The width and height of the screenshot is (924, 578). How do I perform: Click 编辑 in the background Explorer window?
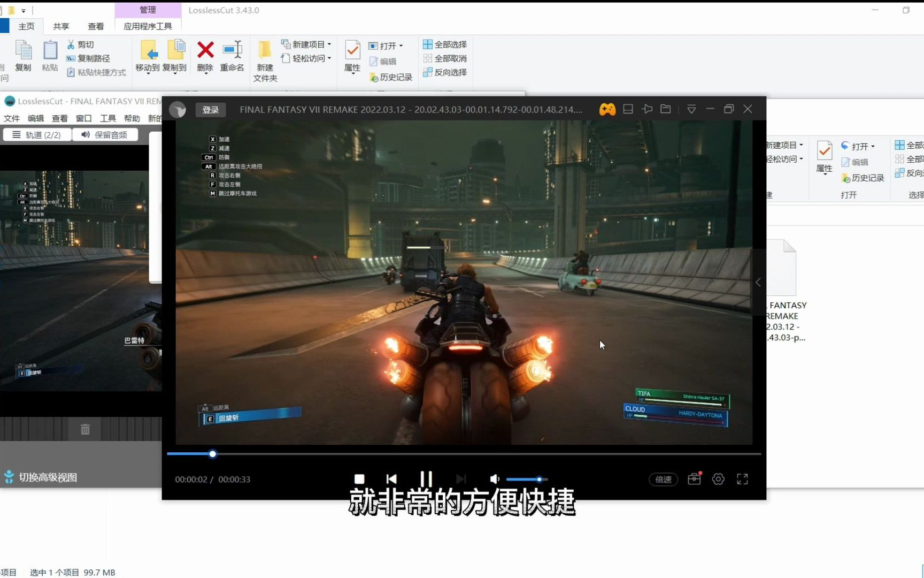click(854, 162)
